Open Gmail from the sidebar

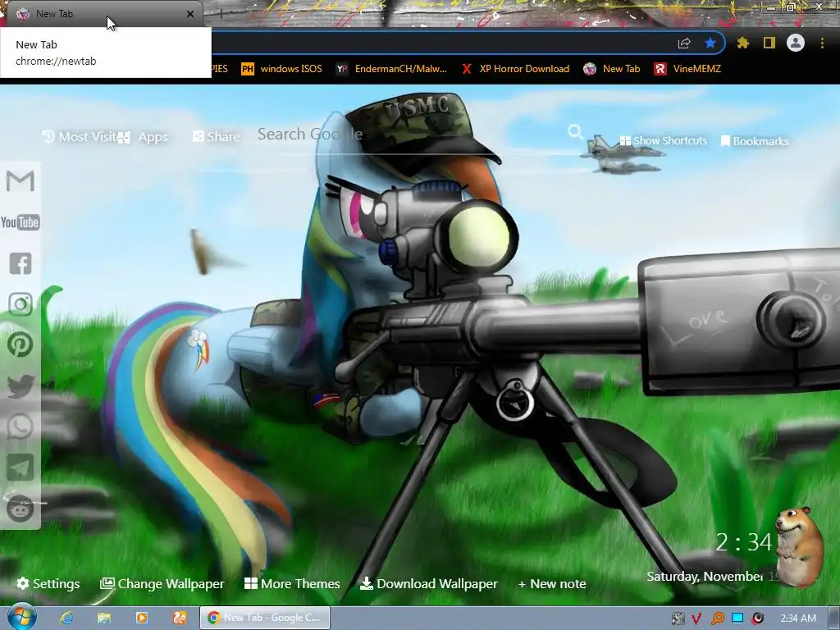pyautogui.click(x=21, y=181)
